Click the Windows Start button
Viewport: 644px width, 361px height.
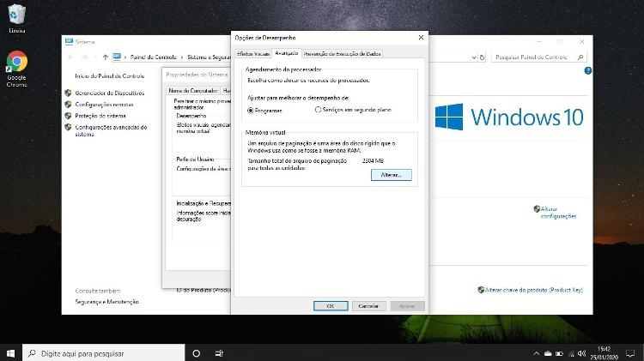pos(10,353)
